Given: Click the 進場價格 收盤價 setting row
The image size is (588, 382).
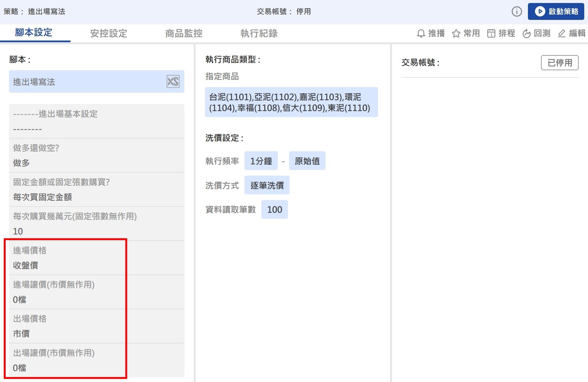Looking at the screenshot, I should 96,258.
